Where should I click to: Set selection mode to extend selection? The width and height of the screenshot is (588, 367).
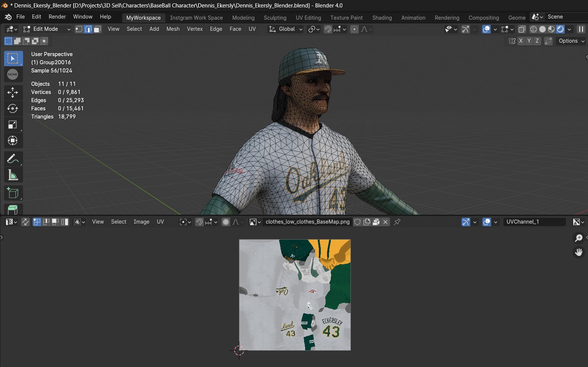pyautogui.click(x=17, y=41)
